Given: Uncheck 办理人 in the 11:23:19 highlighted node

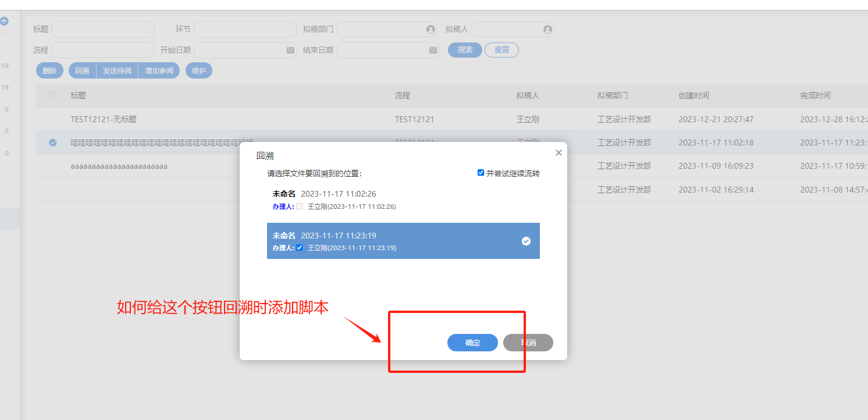Looking at the screenshot, I should (x=300, y=248).
